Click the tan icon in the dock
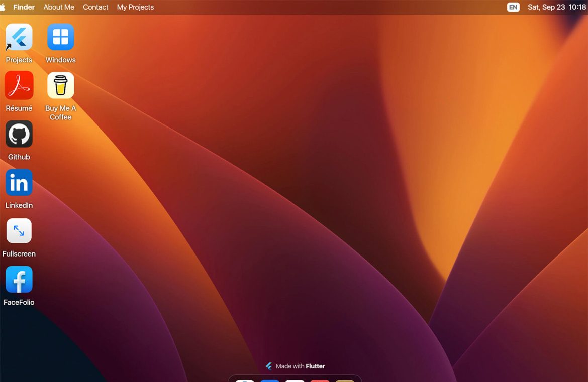588x382 pixels. (345, 380)
